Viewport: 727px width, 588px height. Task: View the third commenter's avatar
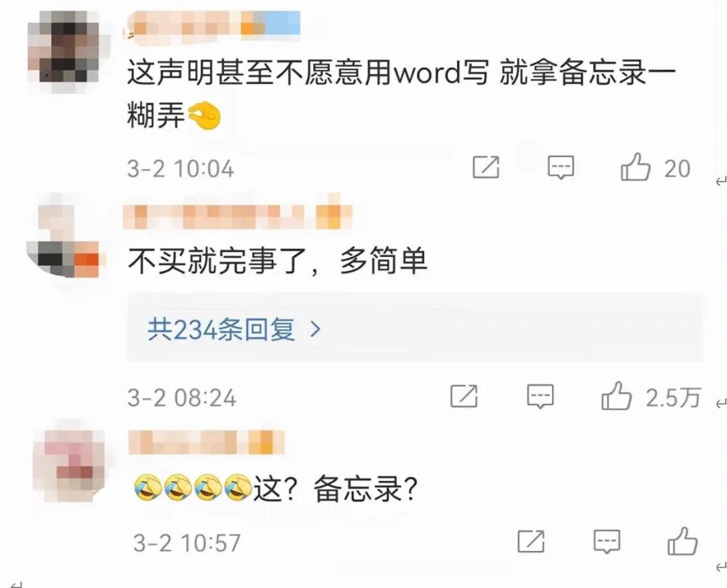(x=69, y=465)
